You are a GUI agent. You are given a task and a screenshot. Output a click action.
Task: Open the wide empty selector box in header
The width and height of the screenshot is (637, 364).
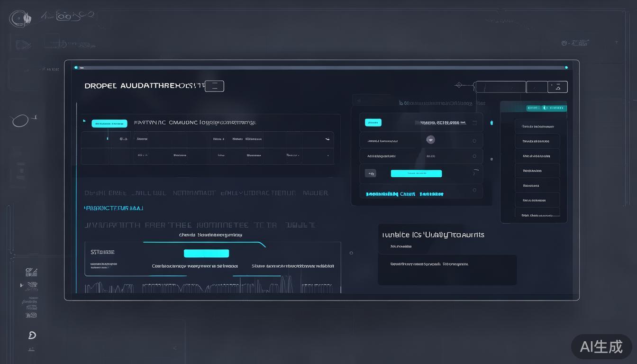[500, 87]
